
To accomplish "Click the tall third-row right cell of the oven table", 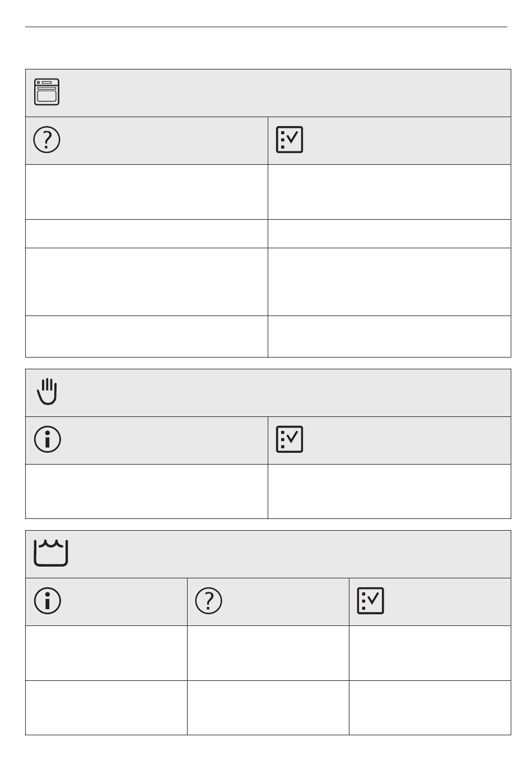I will coord(390,282).
